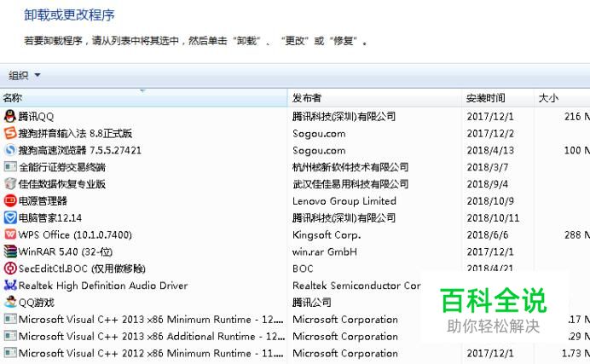Select 搜狗拼音输入法 8.8正式版 entry
Viewport: 590px width, 364px height.
coord(75,134)
